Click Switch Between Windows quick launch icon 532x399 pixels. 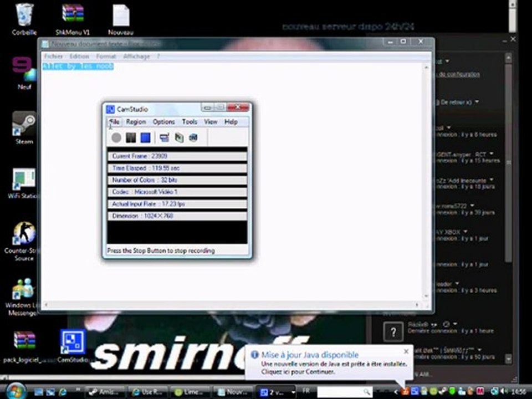(50, 392)
